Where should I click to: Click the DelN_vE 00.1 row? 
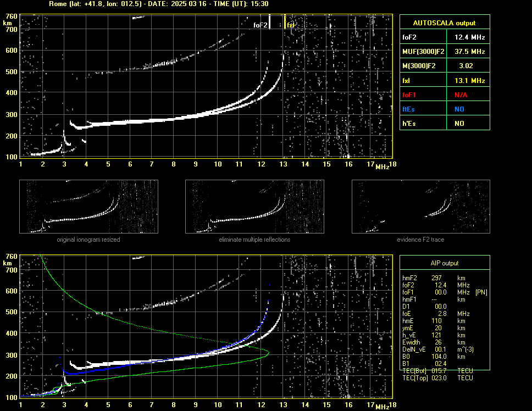[437, 349]
